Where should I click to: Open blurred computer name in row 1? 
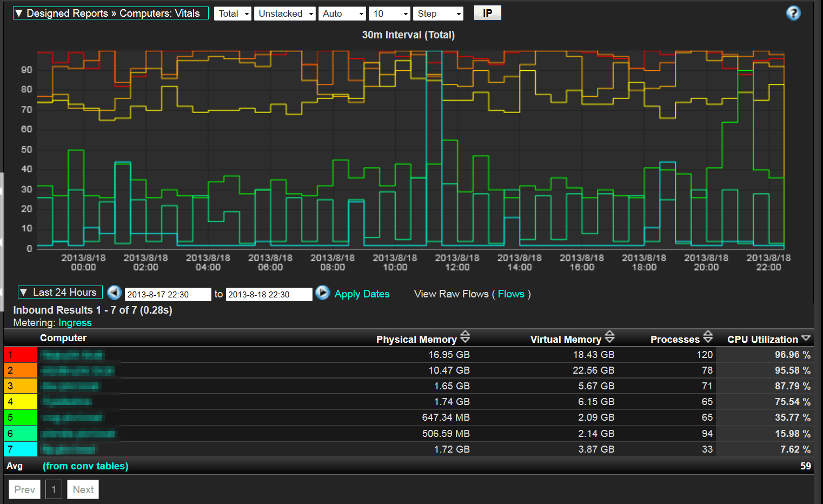pos(72,355)
